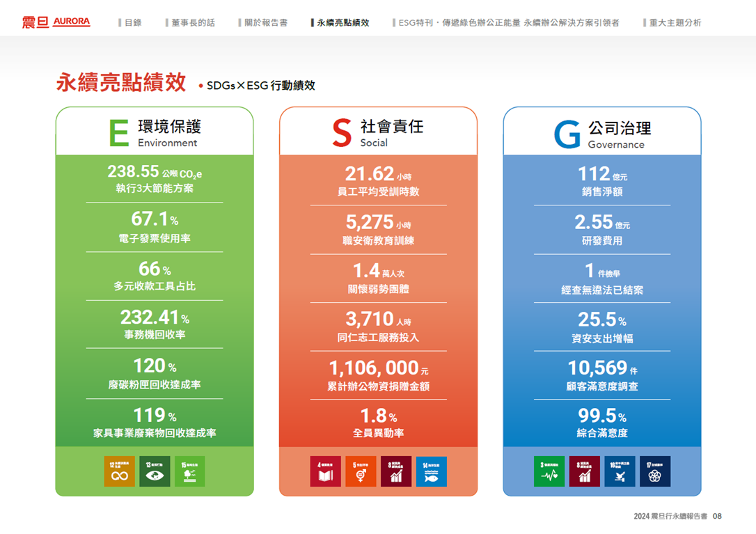Click the 10,569 件 figure
The height and width of the screenshot is (534, 756).
coord(602,368)
